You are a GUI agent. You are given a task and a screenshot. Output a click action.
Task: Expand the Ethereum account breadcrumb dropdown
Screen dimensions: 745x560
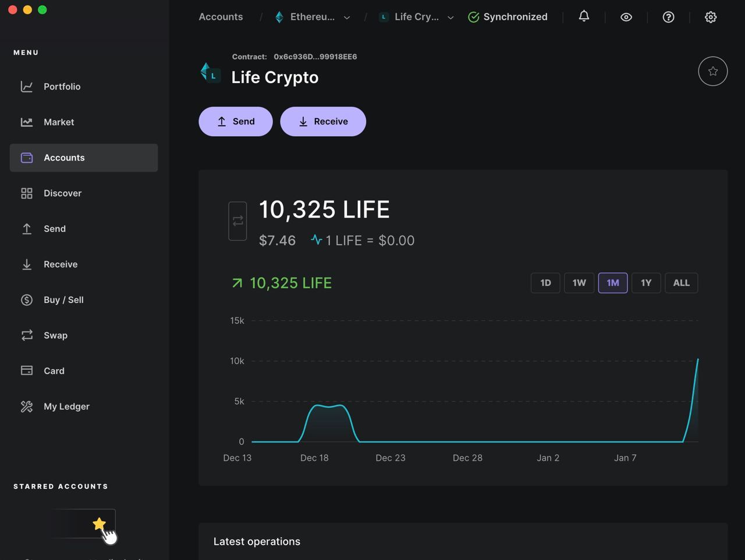(347, 17)
